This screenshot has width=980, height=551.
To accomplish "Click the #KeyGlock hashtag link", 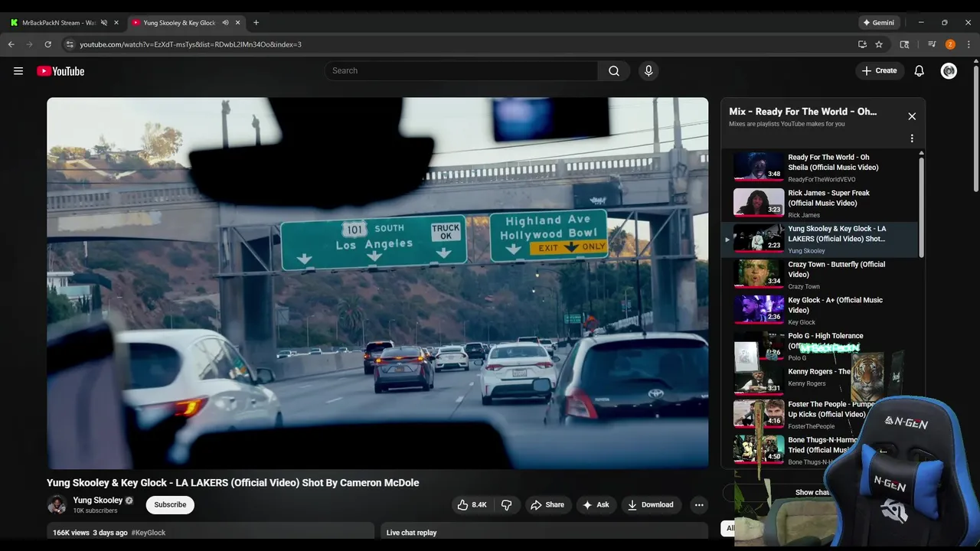I will (x=149, y=533).
